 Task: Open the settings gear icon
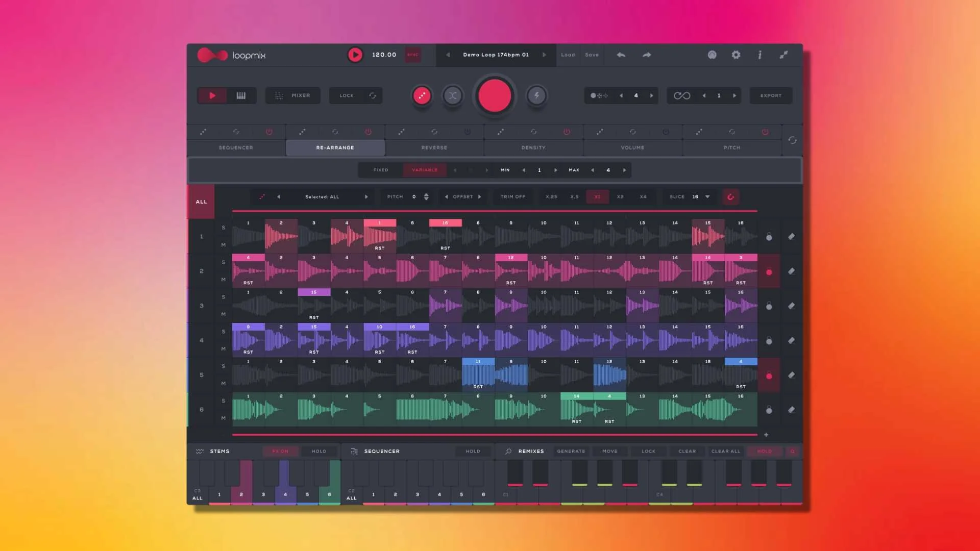pos(736,55)
